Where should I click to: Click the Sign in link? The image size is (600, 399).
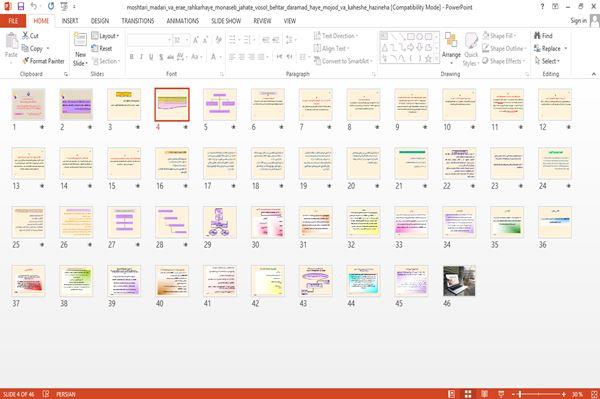click(578, 21)
